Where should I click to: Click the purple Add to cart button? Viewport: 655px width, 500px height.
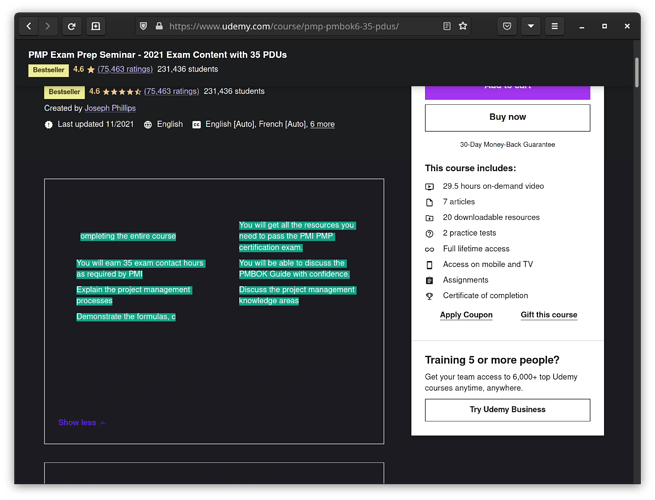coord(508,92)
